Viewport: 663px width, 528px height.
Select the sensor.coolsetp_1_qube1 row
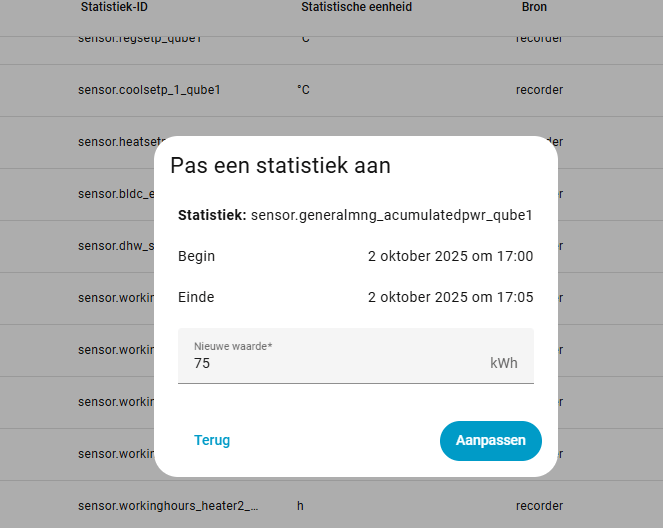coord(149,90)
